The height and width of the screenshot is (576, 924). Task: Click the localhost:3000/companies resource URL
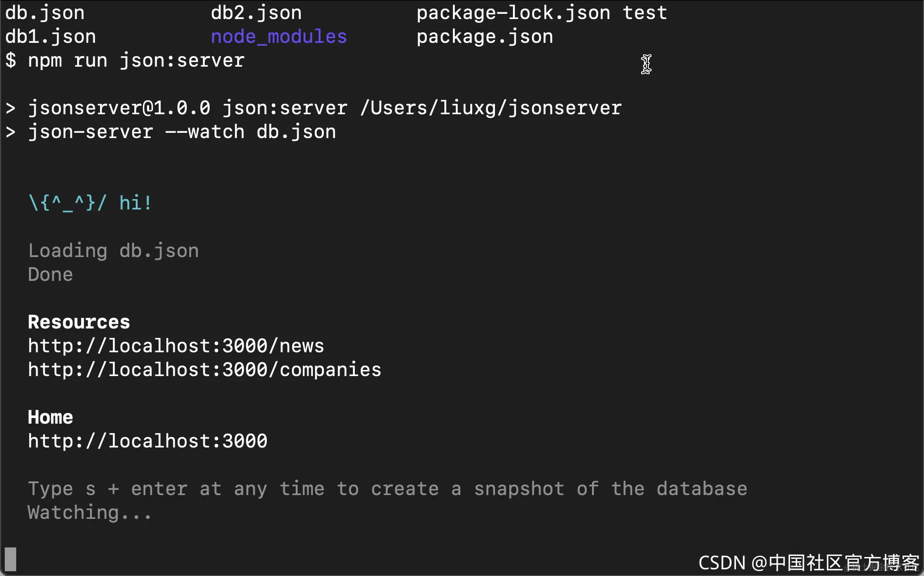click(x=204, y=370)
